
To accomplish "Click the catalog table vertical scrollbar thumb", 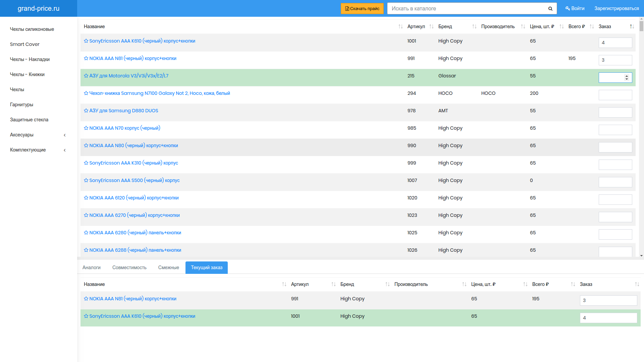I will [641, 26].
